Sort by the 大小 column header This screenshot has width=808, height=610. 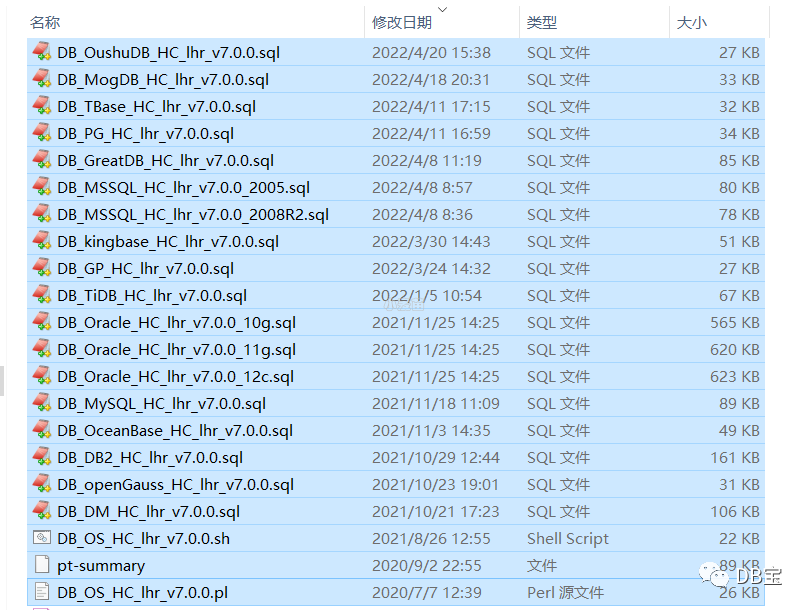692,23
